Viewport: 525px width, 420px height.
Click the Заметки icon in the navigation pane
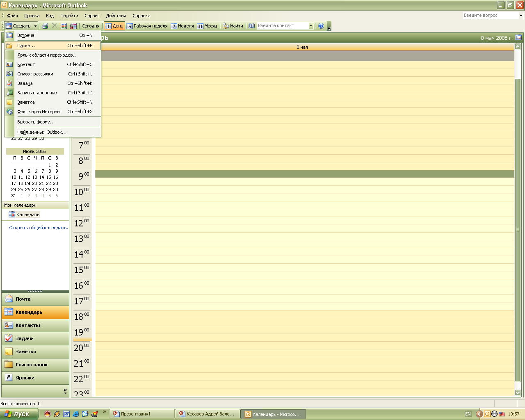(9, 352)
